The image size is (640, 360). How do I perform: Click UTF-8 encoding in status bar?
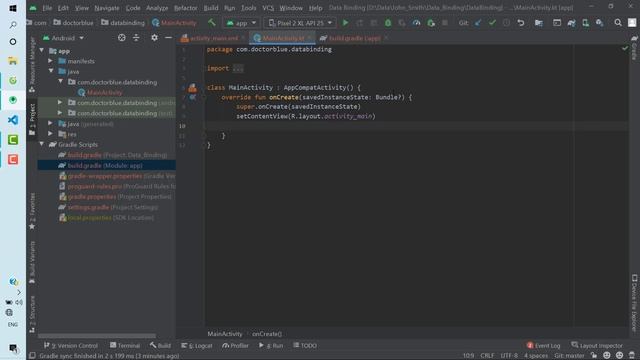[509, 356]
